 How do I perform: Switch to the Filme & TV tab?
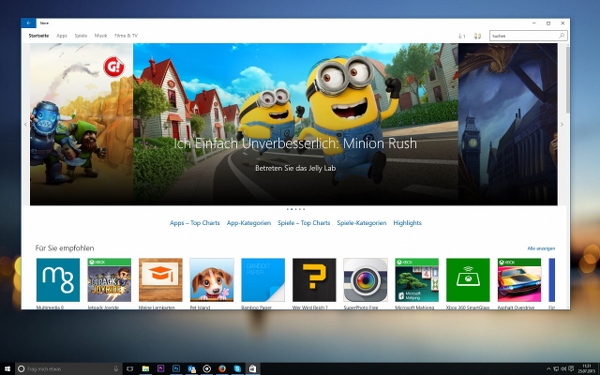126,36
